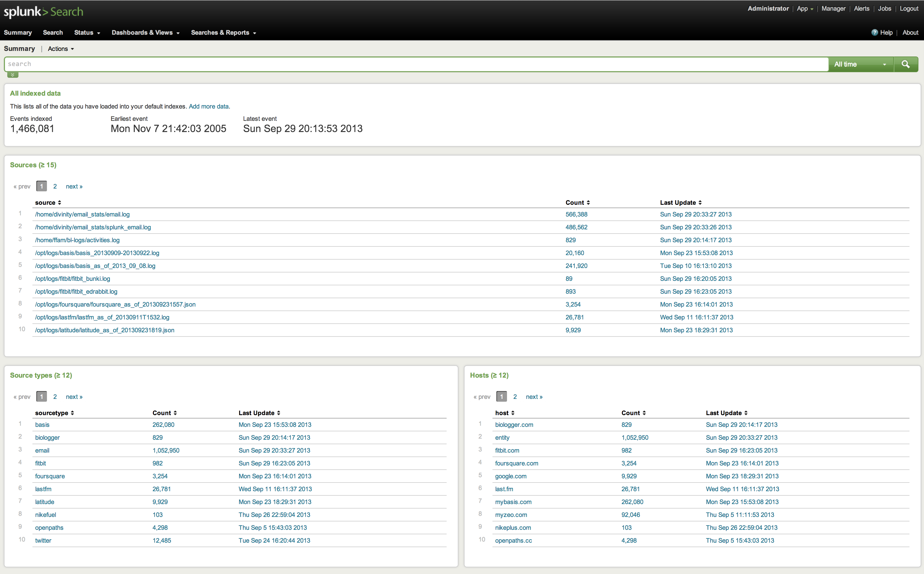Open Dashboards & Views menu

pyautogui.click(x=145, y=33)
